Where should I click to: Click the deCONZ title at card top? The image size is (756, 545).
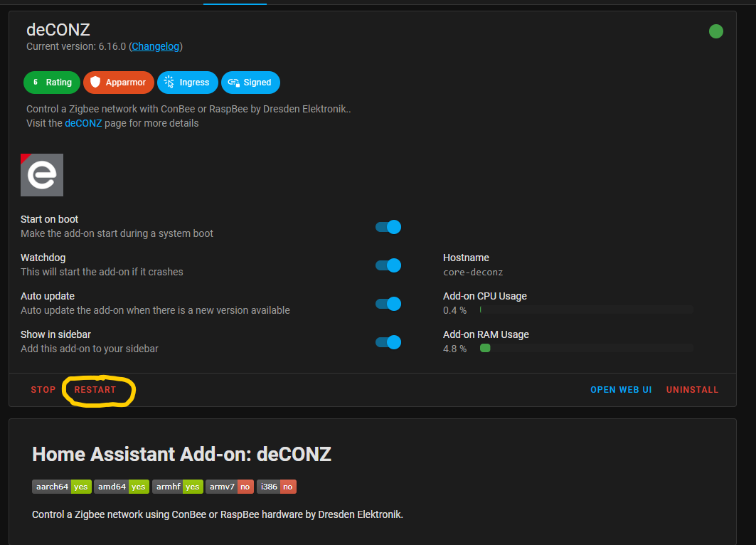point(58,30)
